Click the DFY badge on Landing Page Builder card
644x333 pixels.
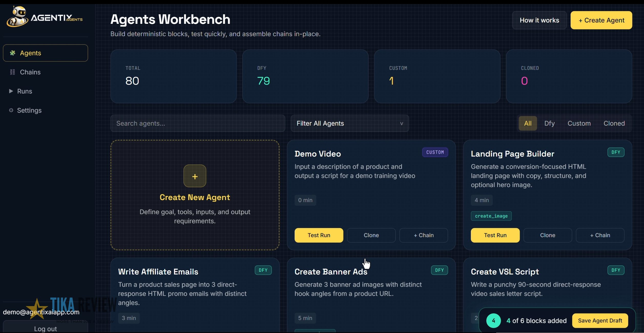coord(616,152)
